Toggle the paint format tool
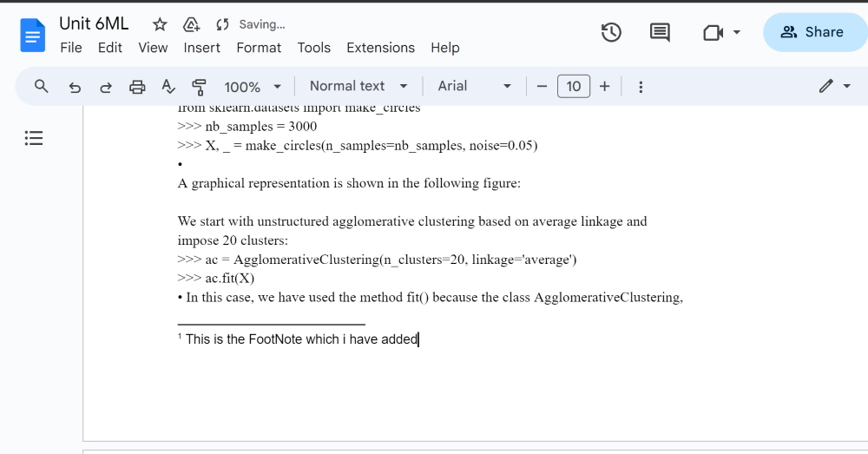 tap(199, 87)
